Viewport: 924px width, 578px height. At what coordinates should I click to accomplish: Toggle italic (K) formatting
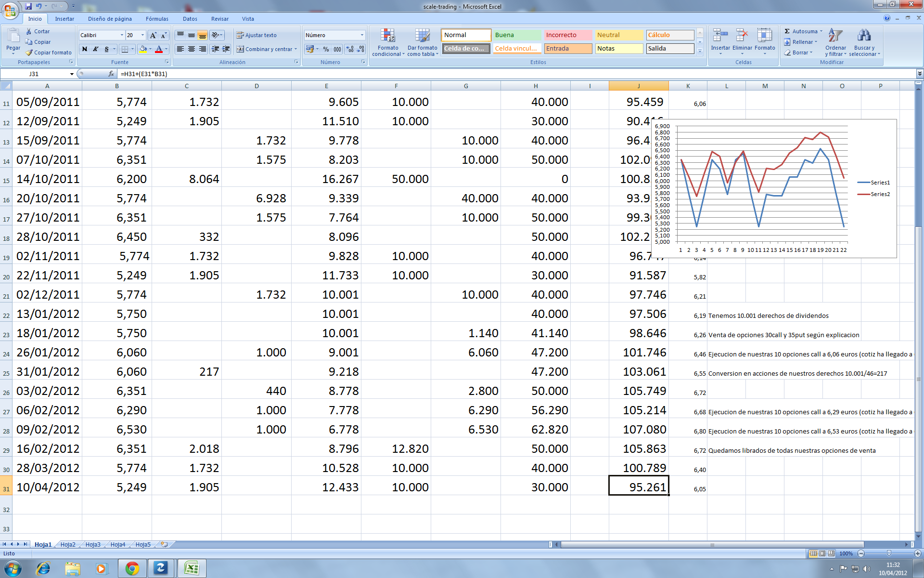click(x=95, y=49)
